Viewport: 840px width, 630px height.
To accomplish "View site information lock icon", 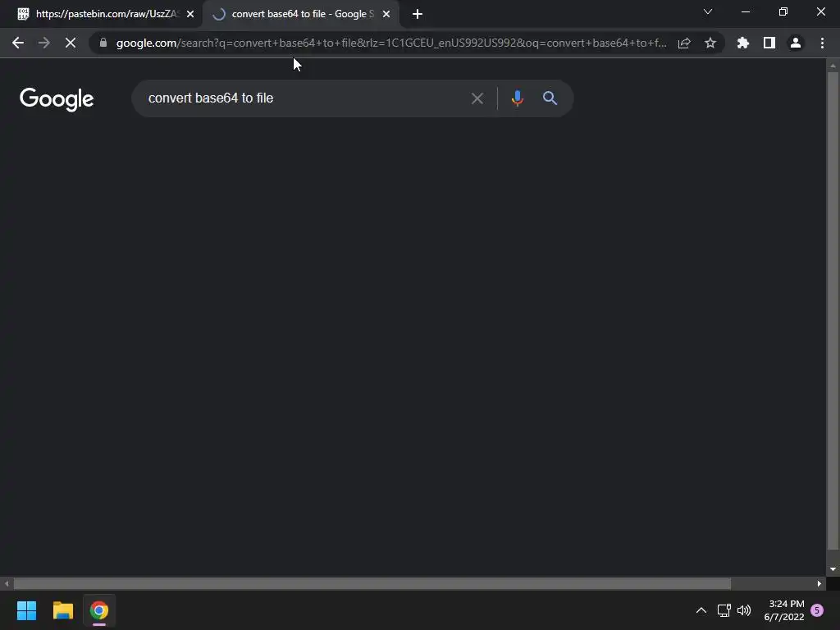I will (103, 43).
